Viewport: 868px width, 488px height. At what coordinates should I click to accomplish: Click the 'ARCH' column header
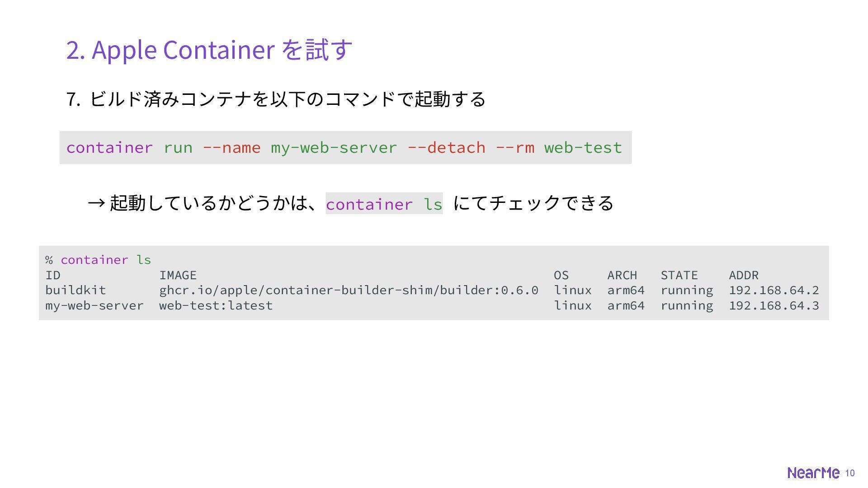[622, 275]
